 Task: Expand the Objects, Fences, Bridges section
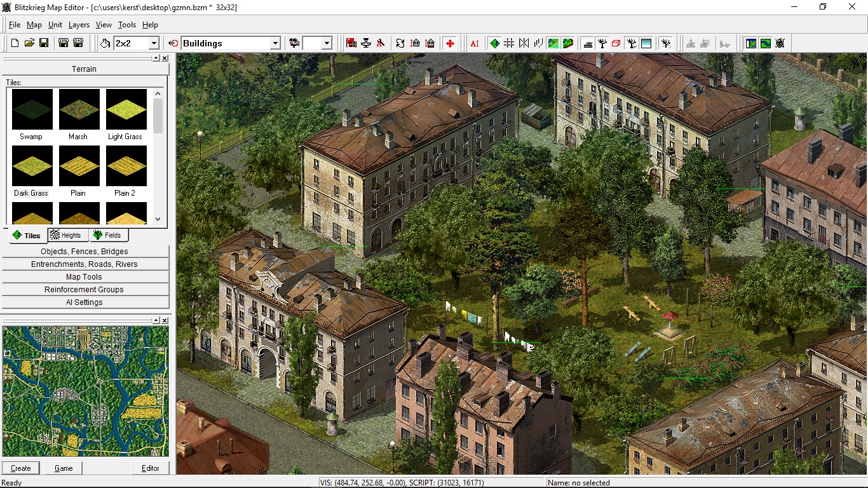coord(86,252)
